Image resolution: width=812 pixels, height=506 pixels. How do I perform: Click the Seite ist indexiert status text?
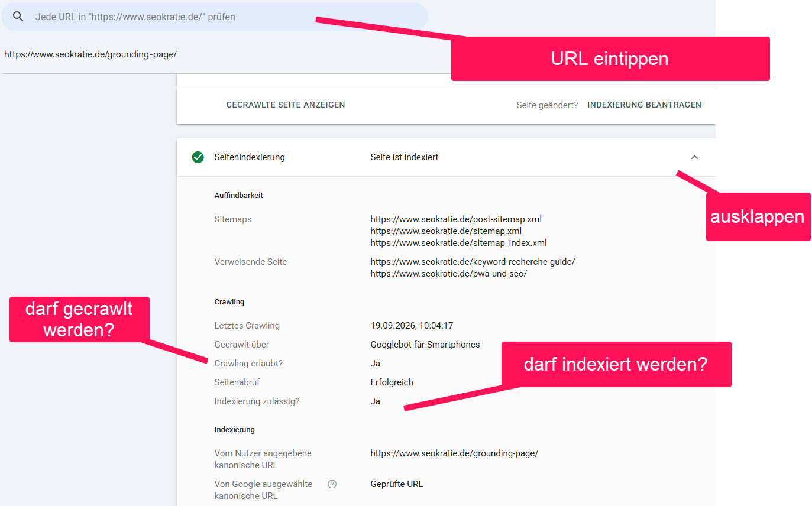click(x=405, y=157)
